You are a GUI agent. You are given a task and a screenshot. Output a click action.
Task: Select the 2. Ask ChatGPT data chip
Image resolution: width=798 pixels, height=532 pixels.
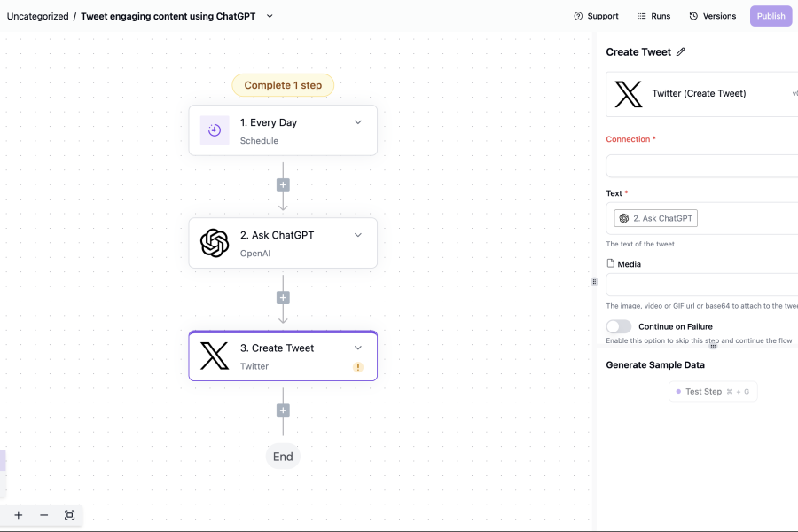[655, 218]
